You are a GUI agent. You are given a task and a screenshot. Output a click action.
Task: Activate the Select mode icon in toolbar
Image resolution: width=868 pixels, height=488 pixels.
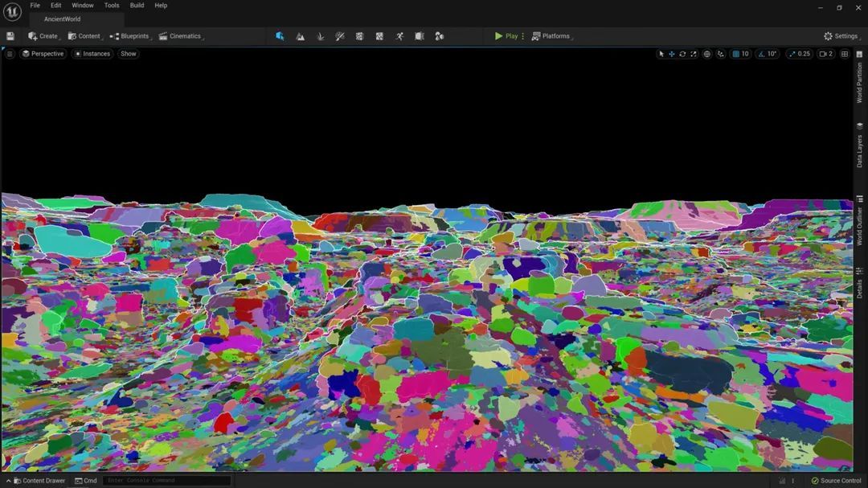(280, 36)
